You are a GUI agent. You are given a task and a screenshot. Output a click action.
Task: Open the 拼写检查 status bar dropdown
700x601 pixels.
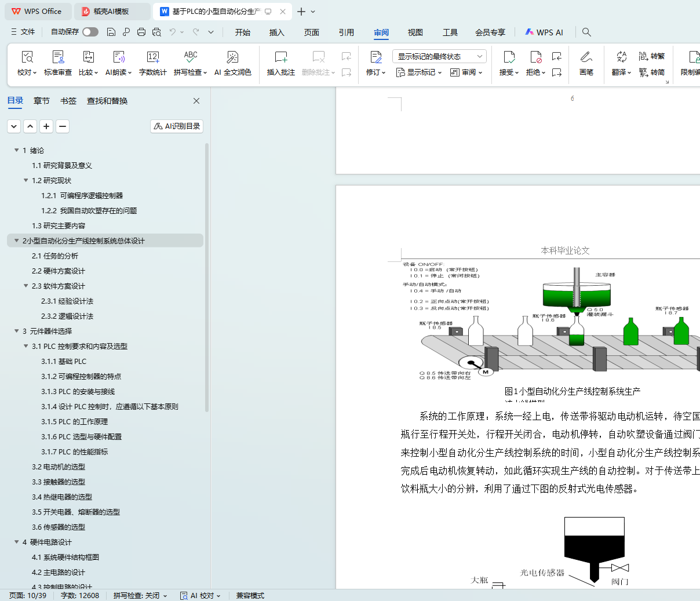click(x=140, y=595)
